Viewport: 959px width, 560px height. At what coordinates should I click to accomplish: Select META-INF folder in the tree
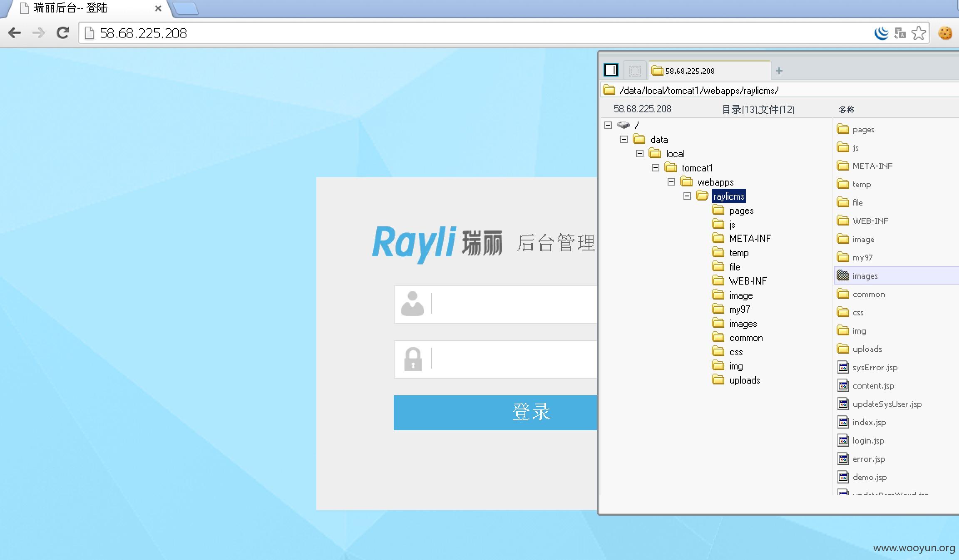pyautogui.click(x=750, y=239)
